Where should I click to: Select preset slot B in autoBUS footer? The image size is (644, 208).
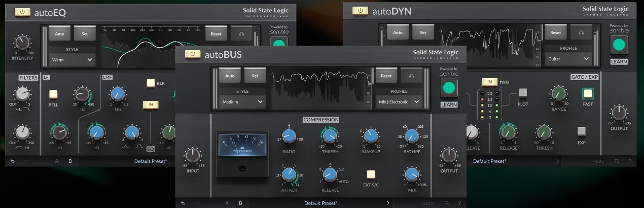[x=240, y=203]
